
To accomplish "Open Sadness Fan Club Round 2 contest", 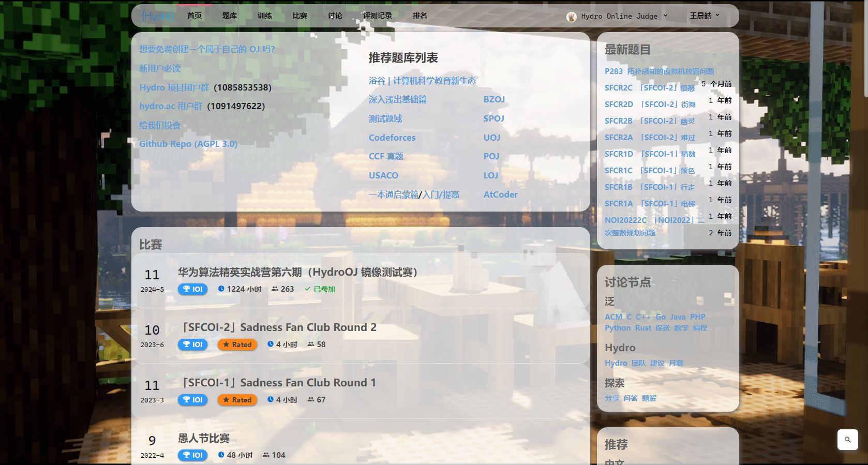I will (x=277, y=327).
